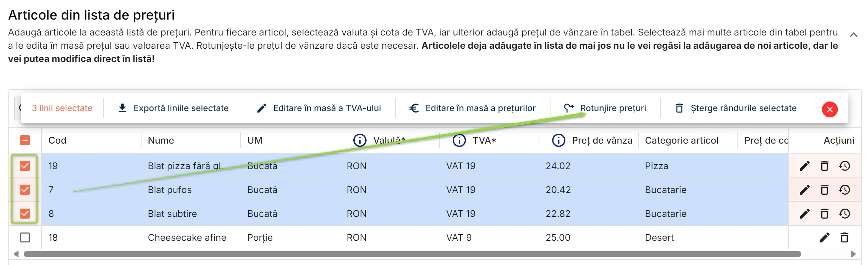Show info tooltip for TVA column
Image resolution: width=868 pixels, height=265 pixels.
click(x=459, y=140)
